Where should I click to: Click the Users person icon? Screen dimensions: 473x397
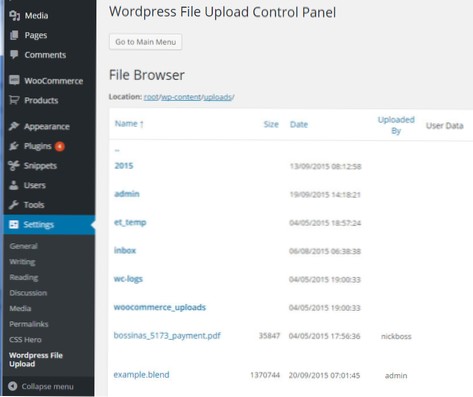[x=14, y=185]
